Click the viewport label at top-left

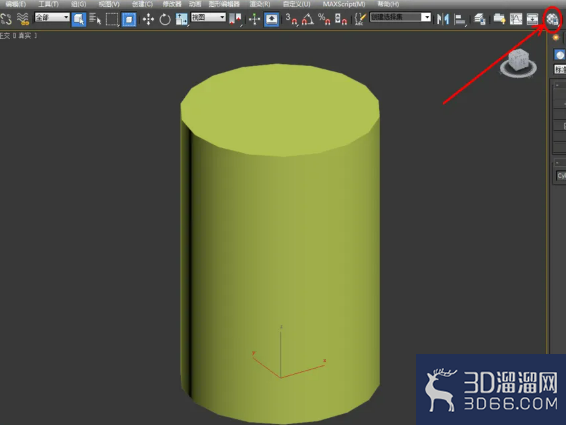click(18, 35)
